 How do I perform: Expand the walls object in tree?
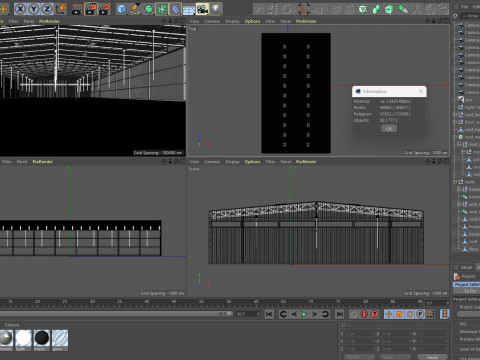pyautogui.click(x=455, y=182)
